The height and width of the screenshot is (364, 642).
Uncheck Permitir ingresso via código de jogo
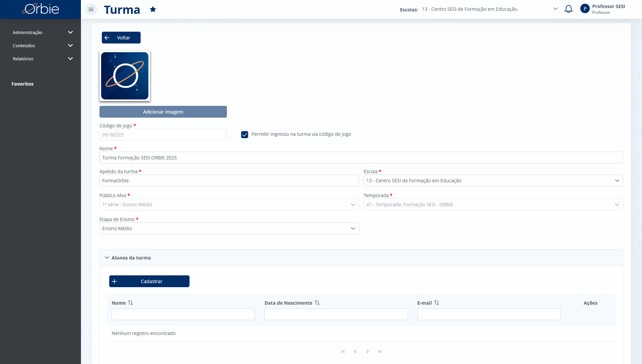point(245,134)
